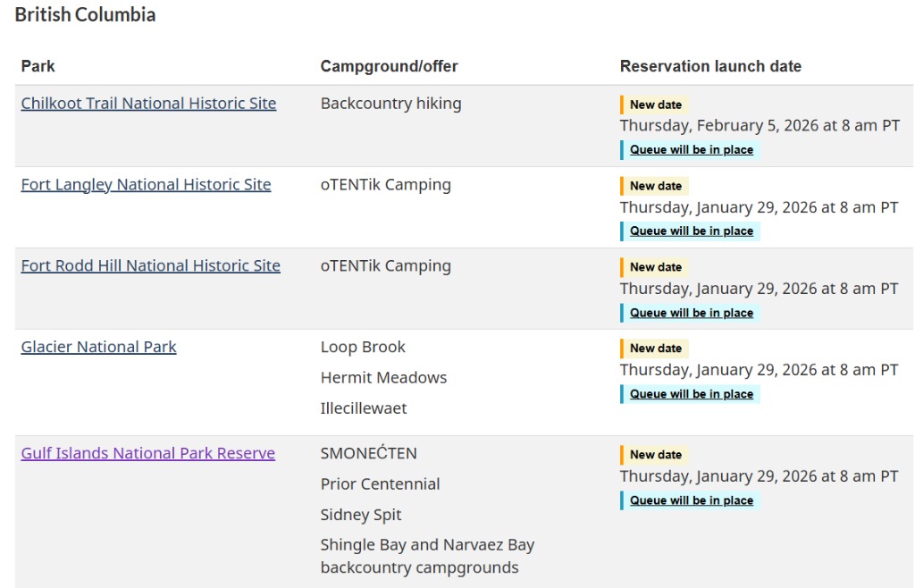Open the Chilkoot Trail National Historic Site link

148,104
